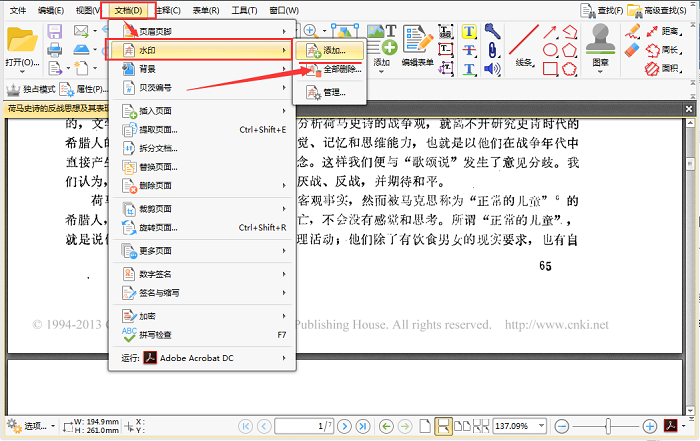Click the zoom out minus button
This screenshot has width=700, height=441.
[x=562, y=426]
